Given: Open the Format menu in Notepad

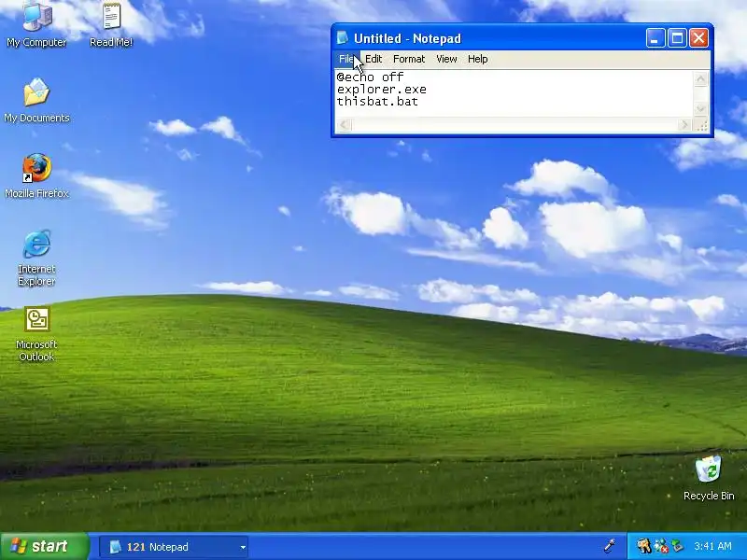Looking at the screenshot, I should tap(409, 59).
